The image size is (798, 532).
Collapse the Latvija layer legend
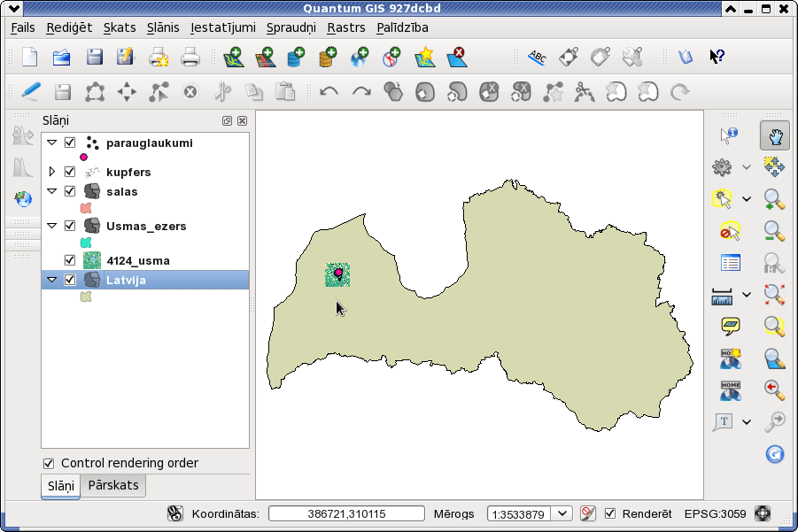pos(52,280)
